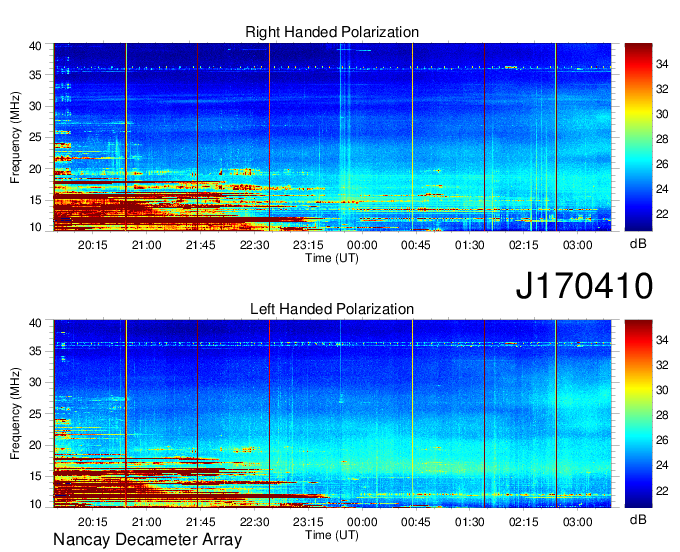Click the 00:45 time tick under Right Handed plot
This screenshot has width=680, height=552.
tap(416, 245)
